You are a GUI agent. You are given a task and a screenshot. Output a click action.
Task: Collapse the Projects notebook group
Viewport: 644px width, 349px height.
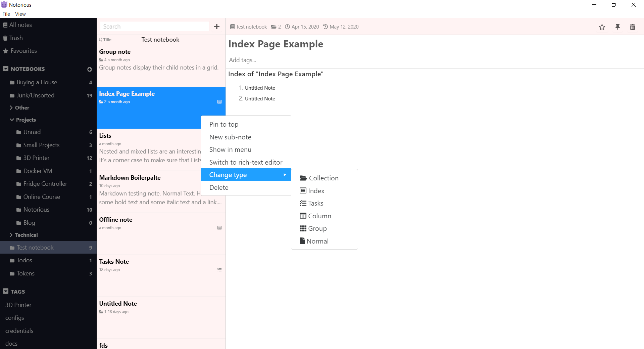[12, 120]
